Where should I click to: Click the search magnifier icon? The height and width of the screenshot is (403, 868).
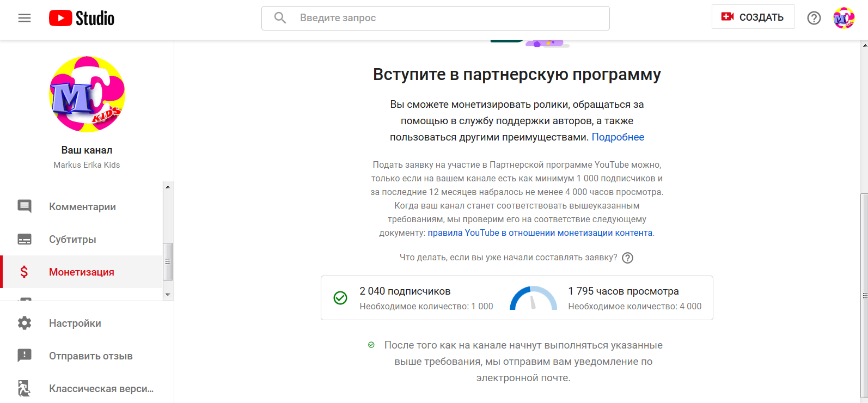(x=280, y=18)
